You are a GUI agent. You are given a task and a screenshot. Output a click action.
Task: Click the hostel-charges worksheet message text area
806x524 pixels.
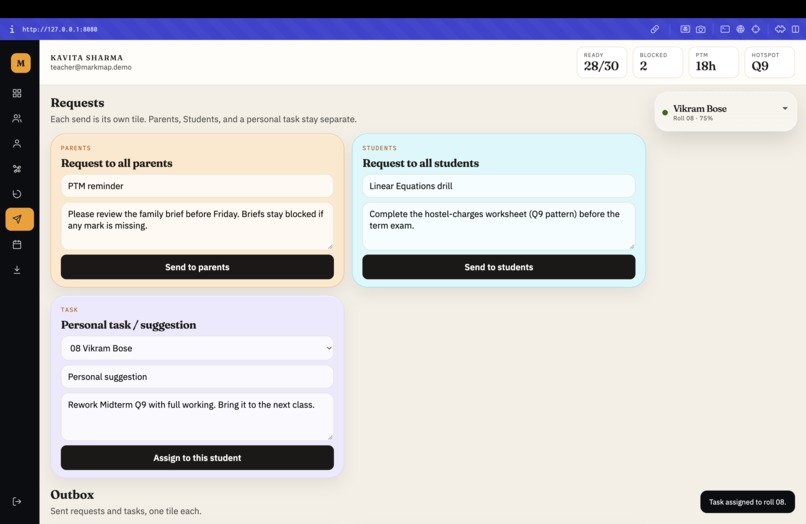(499, 226)
